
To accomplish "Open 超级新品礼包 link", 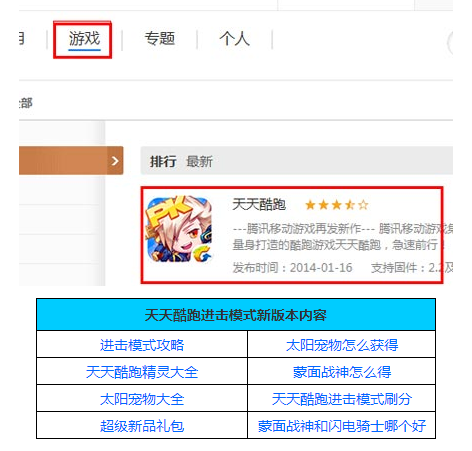I will (142, 426).
